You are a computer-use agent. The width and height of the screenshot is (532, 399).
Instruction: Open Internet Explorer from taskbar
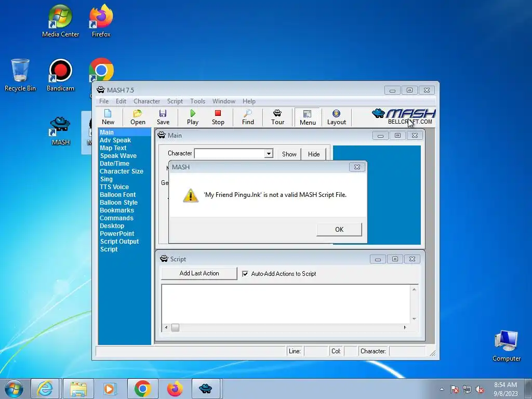(x=45, y=389)
